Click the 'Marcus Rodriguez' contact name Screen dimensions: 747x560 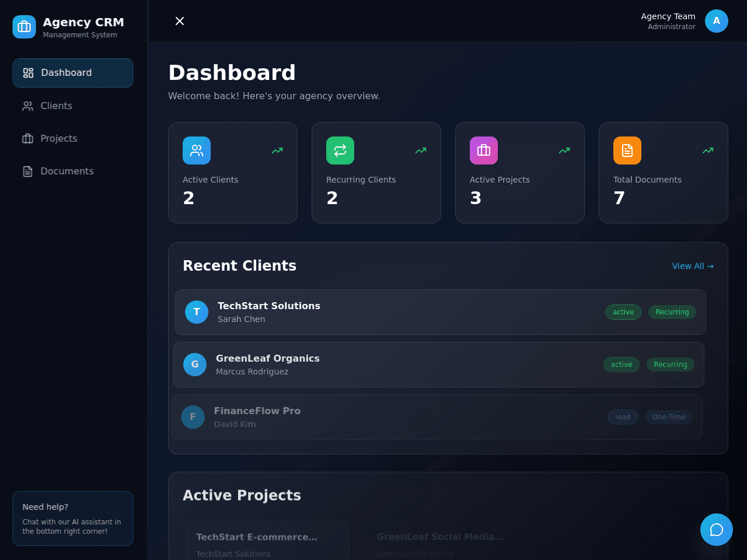click(x=252, y=372)
